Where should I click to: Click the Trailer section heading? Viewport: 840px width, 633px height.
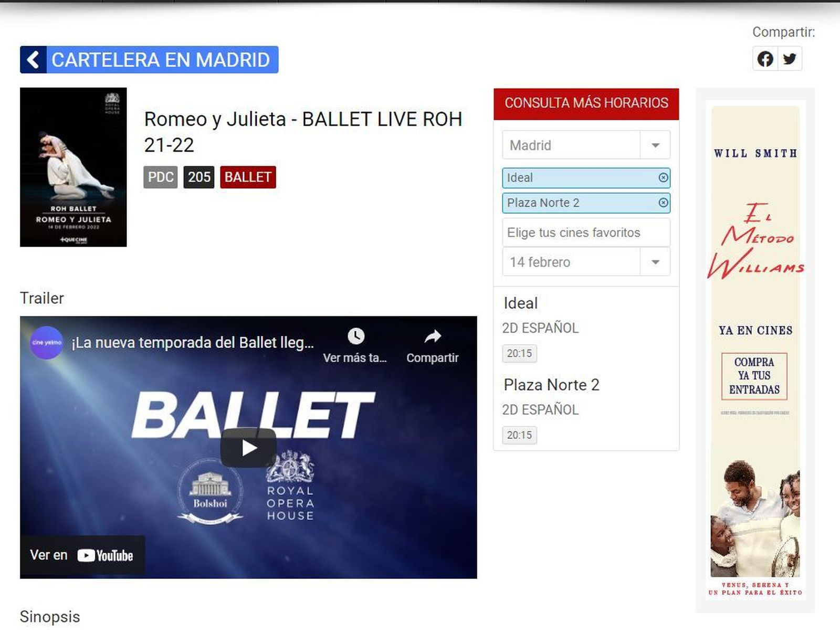click(42, 298)
